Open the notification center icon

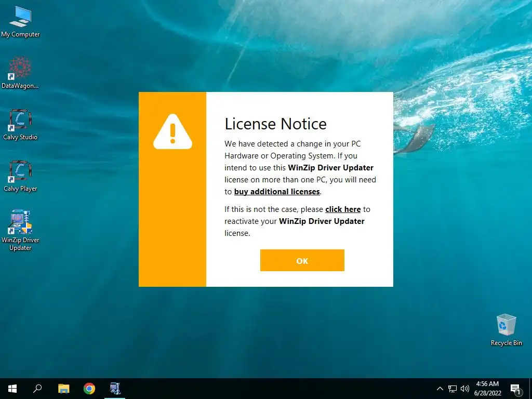(x=515, y=389)
